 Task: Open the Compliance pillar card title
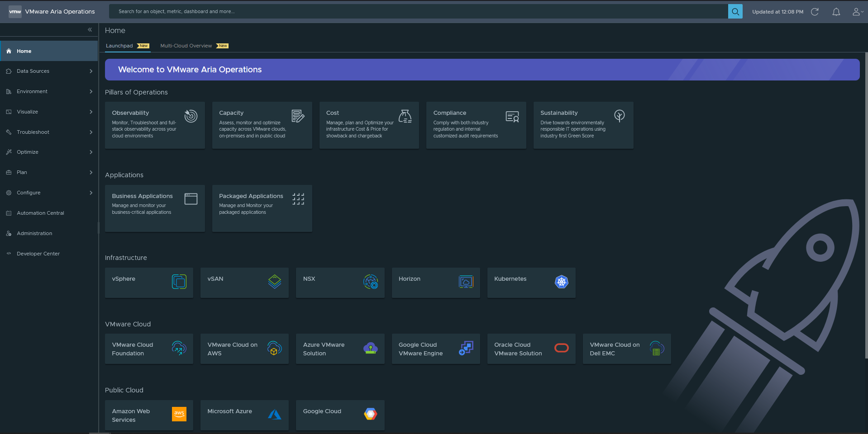tap(450, 113)
